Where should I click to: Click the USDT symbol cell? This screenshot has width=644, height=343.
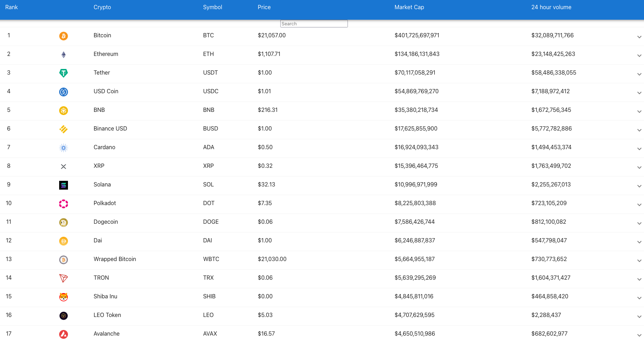[x=211, y=72]
